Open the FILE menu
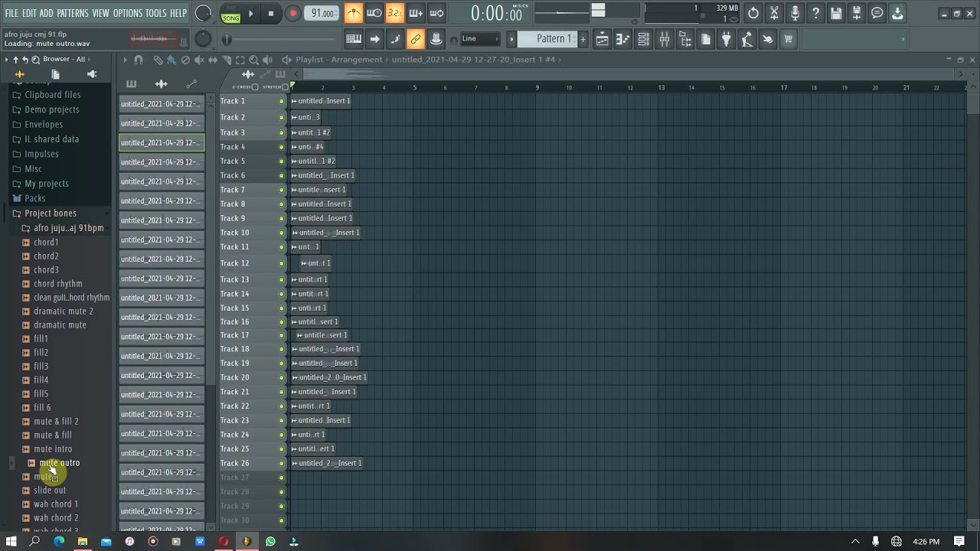Image resolution: width=980 pixels, height=551 pixels. point(11,13)
